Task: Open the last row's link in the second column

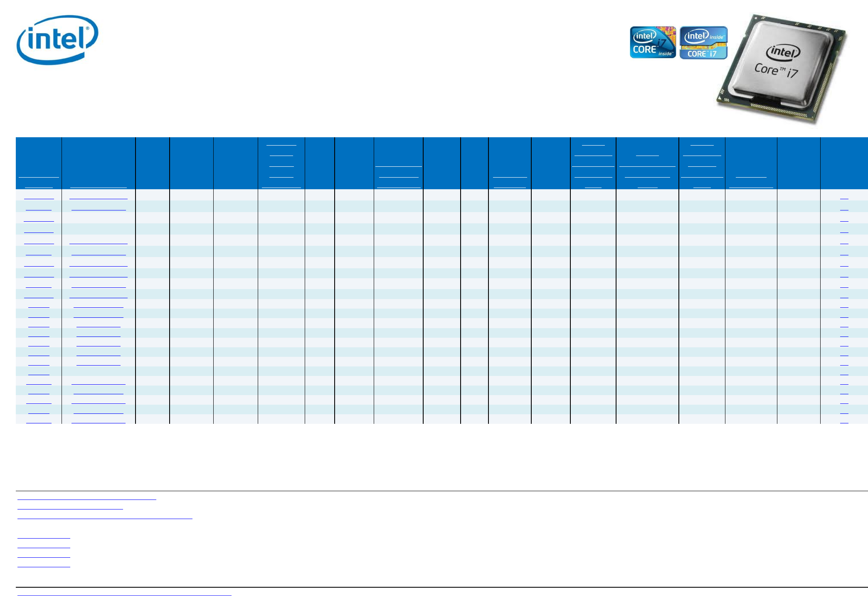Action: coord(98,421)
